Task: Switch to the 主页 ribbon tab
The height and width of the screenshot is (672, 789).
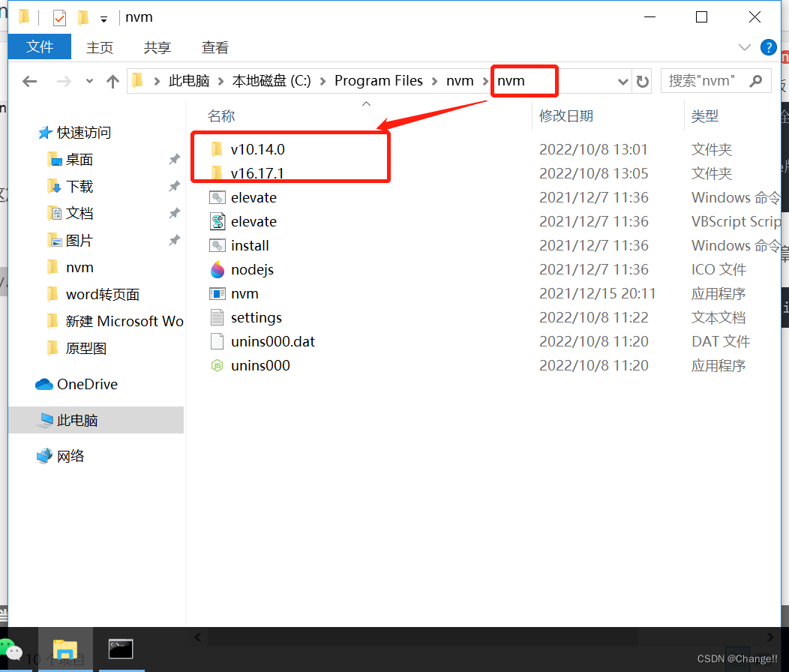Action: [100, 47]
